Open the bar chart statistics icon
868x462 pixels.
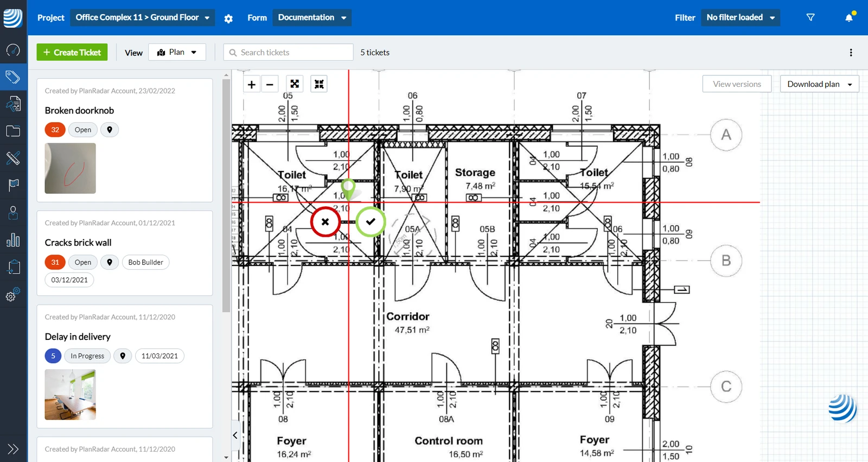pyautogui.click(x=13, y=240)
